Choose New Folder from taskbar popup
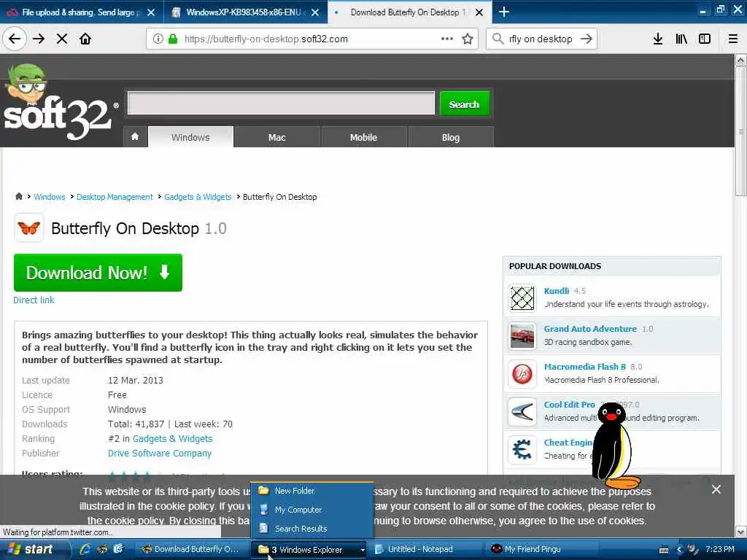The height and width of the screenshot is (560, 747). [x=312, y=491]
